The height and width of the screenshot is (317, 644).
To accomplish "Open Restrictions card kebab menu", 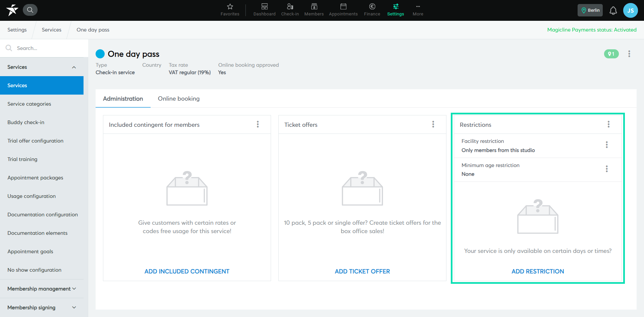I will 608,124.
